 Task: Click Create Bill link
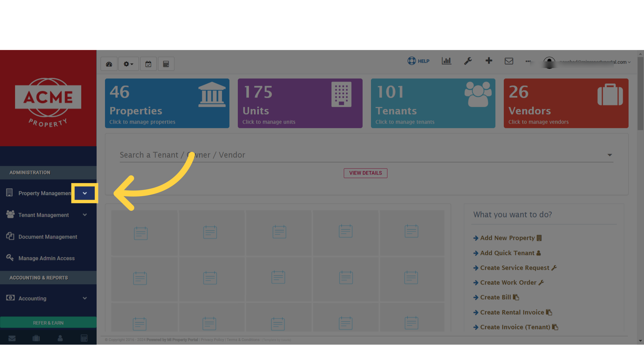point(496,297)
